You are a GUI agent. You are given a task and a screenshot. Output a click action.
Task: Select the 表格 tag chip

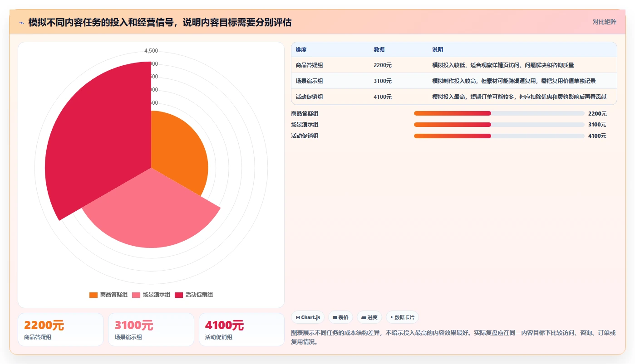[x=340, y=317]
